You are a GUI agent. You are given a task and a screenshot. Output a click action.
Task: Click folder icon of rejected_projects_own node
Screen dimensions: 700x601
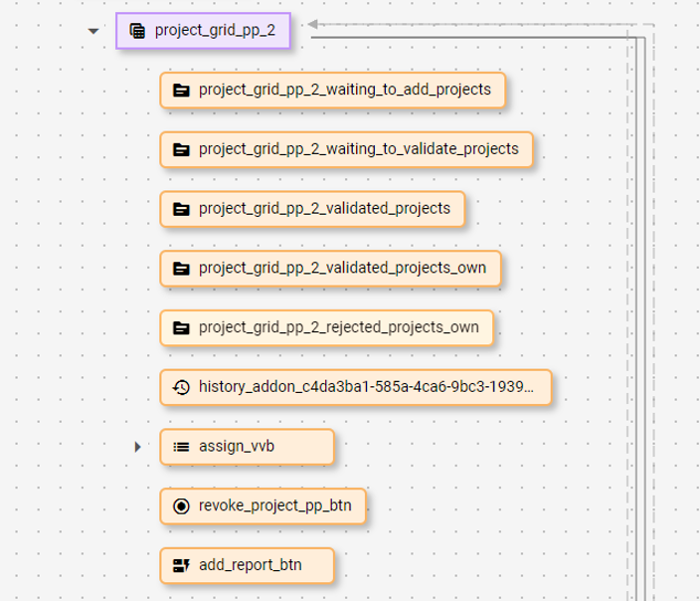click(x=181, y=327)
